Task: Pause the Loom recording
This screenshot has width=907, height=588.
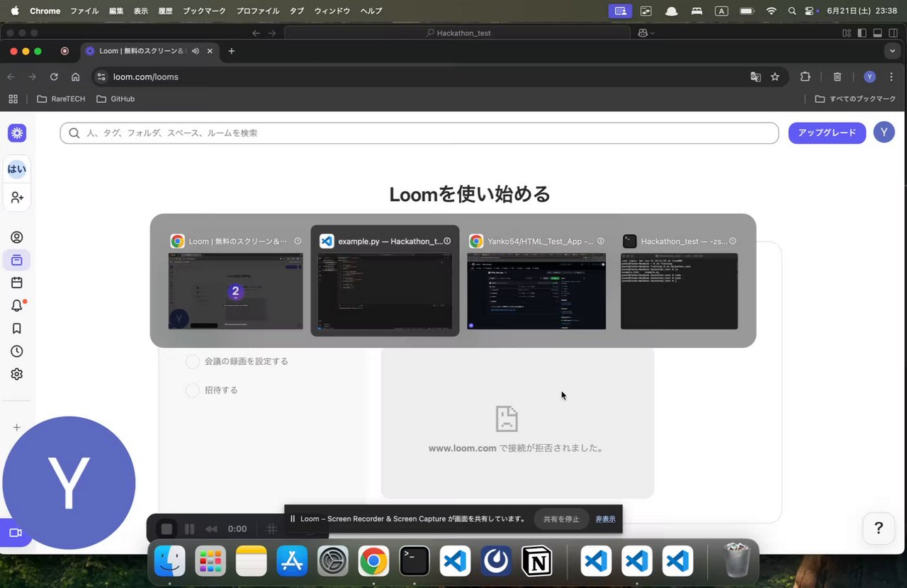Action: coord(189,528)
